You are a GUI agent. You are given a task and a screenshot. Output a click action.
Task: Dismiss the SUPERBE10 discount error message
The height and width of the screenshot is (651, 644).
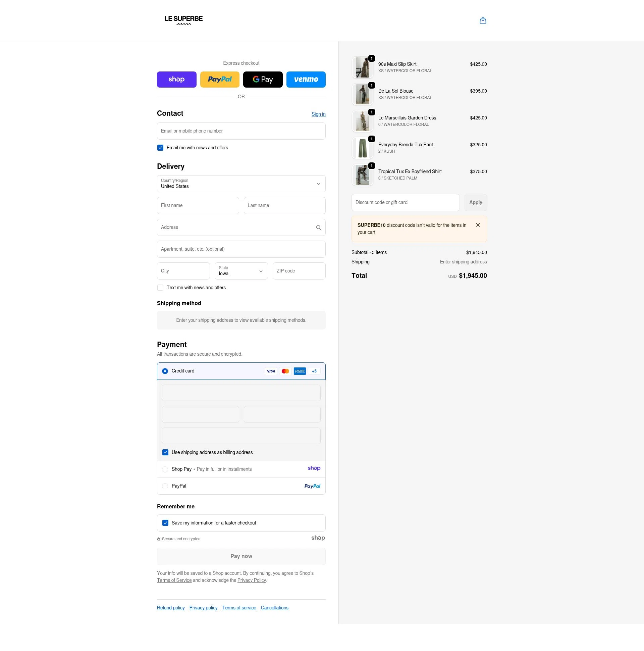pos(478,224)
